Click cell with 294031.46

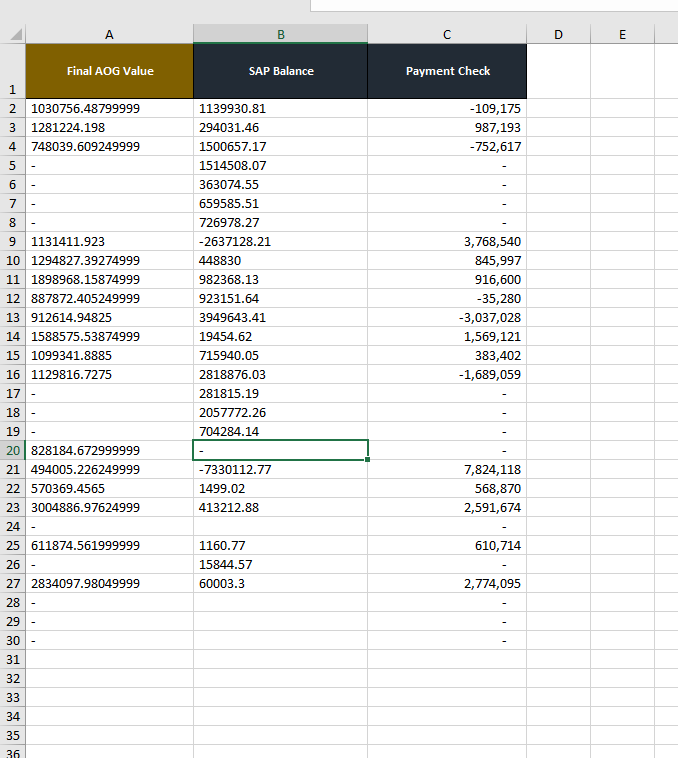pos(280,128)
